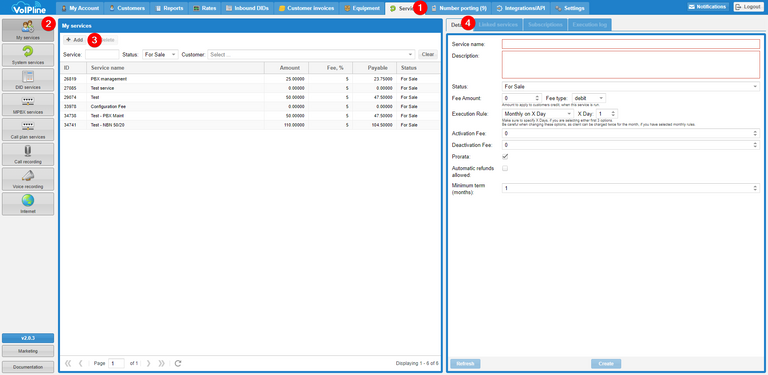This screenshot has width=768, height=375.
Task: Open the Documentation button
Action: [x=28, y=367]
